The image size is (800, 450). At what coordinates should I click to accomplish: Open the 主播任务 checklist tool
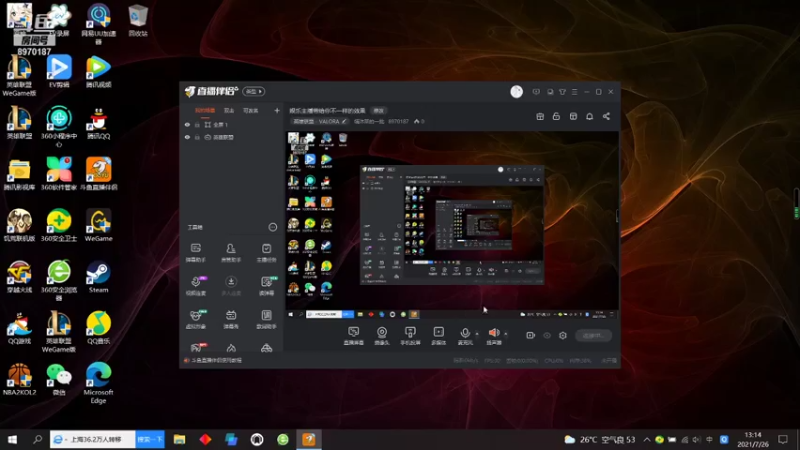266,253
